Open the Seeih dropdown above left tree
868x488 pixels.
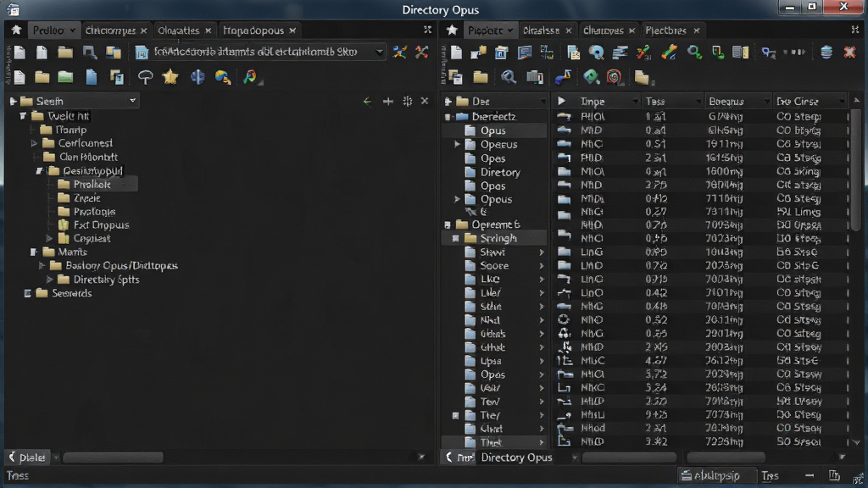[x=132, y=101]
